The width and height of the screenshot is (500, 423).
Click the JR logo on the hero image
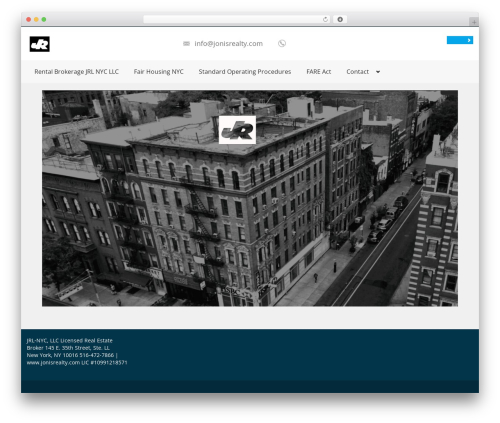coord(237,130)
